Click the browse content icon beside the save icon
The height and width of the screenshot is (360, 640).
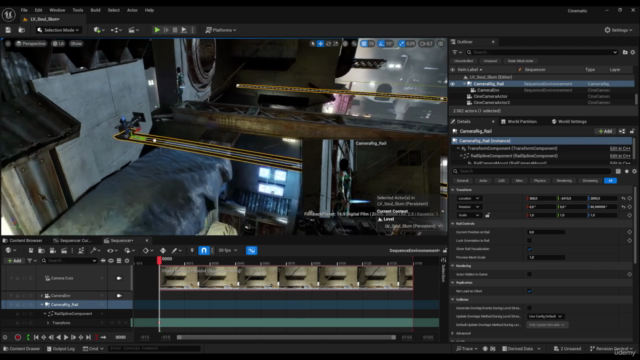[x=22, y=30]
